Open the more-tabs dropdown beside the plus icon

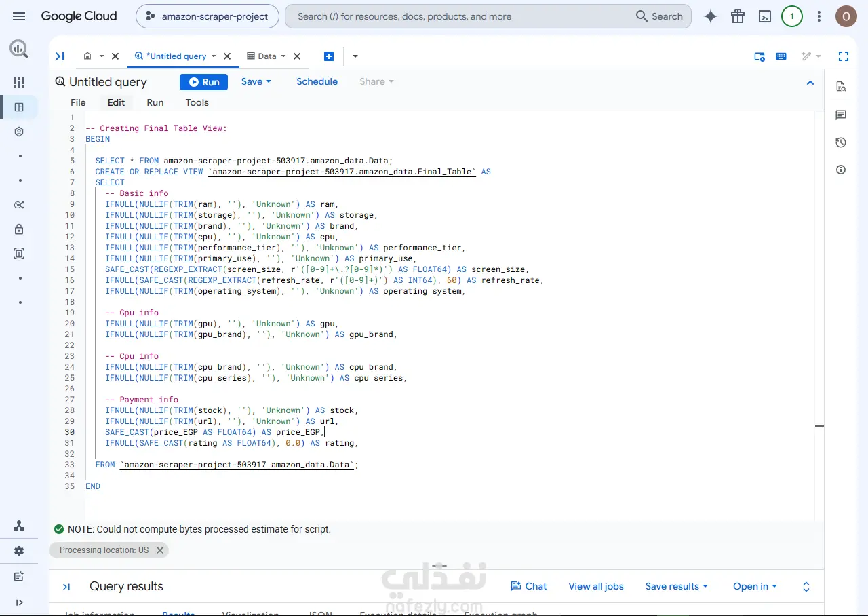click(x=355, y=56)
